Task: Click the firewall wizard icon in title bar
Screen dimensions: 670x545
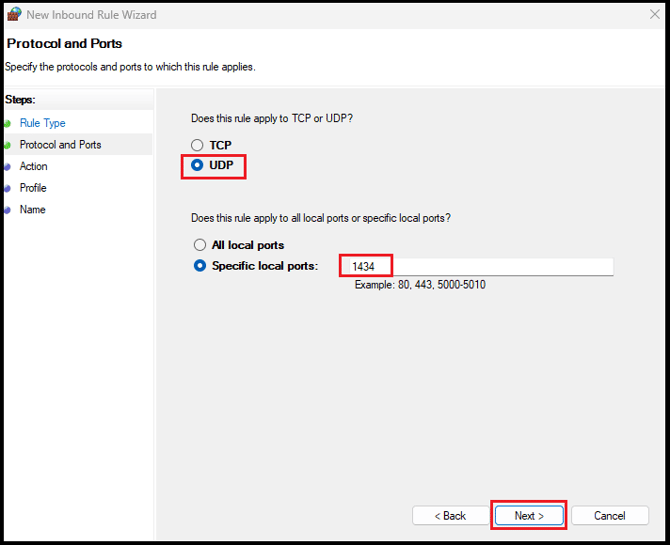Action: (x=14, y=15)
